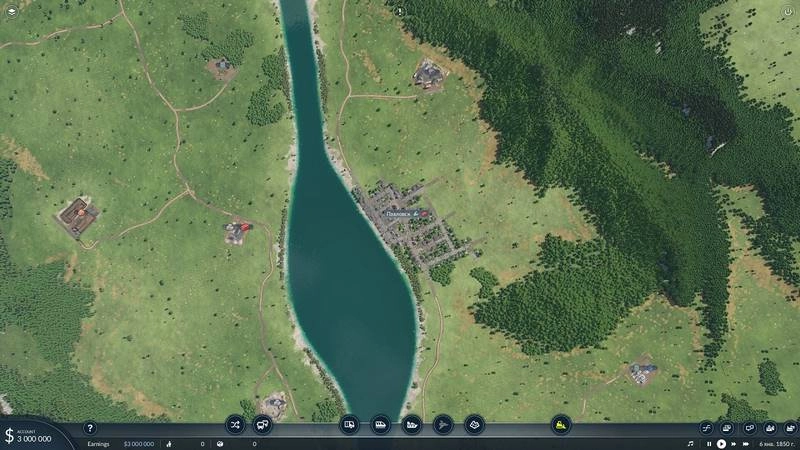Open the airport construction plane menu
Viewport: 800px width, 450px height.
tap(443, 424)
